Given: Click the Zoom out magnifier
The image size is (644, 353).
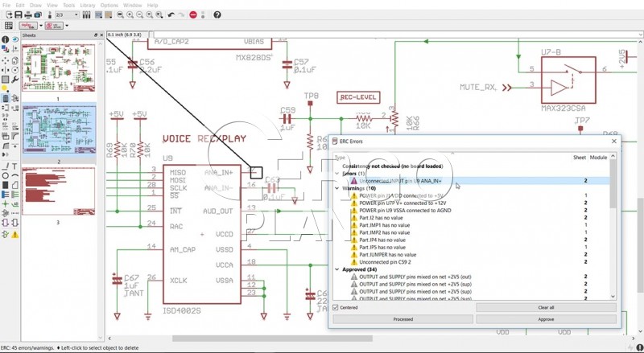Looking at the screenshot, I should click(139, 14).
